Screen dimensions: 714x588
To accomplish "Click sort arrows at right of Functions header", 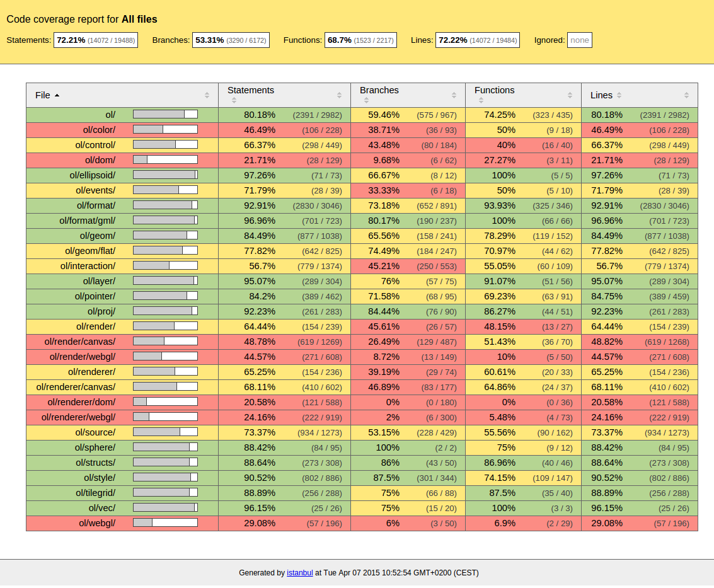I will [570, 95].
